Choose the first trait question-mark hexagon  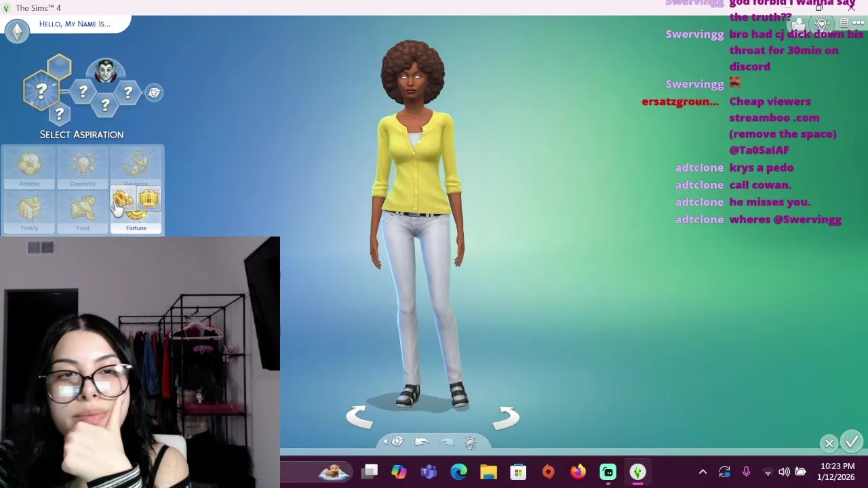pos(83,91)
